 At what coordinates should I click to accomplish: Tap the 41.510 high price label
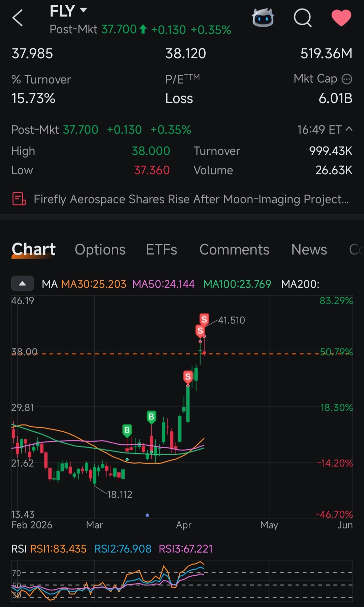coord(232,320)
